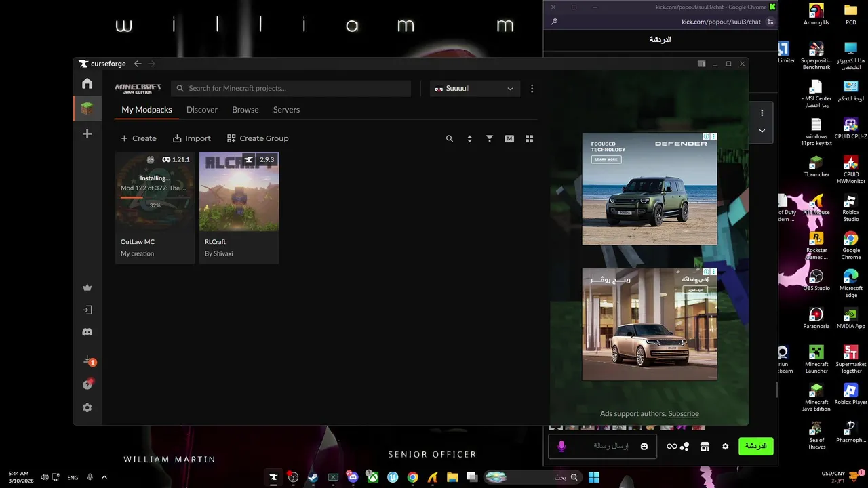The width and height of the screenshot is (868, 488).
Task: Open the three-dot menu next to the profile
Action: click(x=532, y=89)
